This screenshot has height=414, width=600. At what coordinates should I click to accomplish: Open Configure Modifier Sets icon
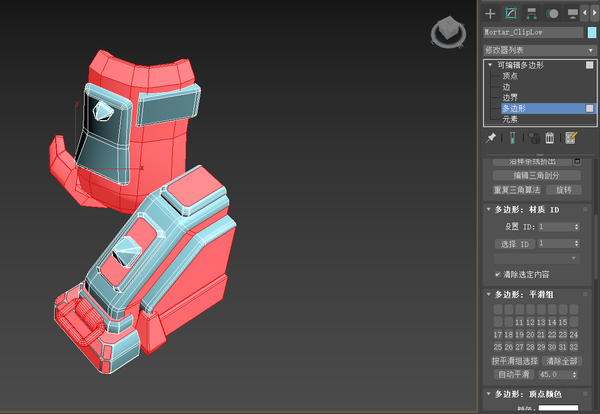tap(571, 137)
